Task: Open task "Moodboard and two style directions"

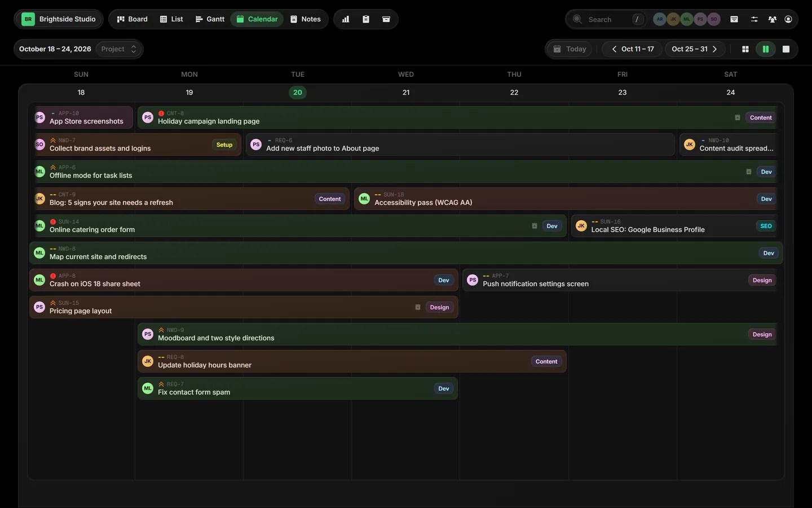Action: click(458, 334)
